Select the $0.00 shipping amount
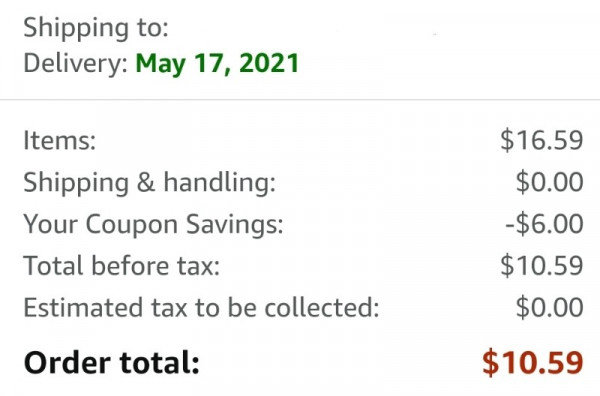The height and width of the screenshot is (396, 600). [x=549, y=182]
